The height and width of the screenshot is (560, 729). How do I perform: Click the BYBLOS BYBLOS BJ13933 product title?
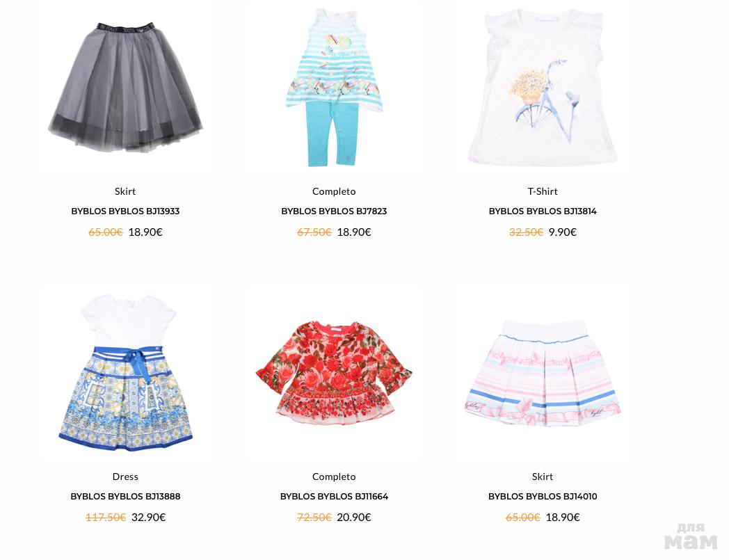[125, 211]
